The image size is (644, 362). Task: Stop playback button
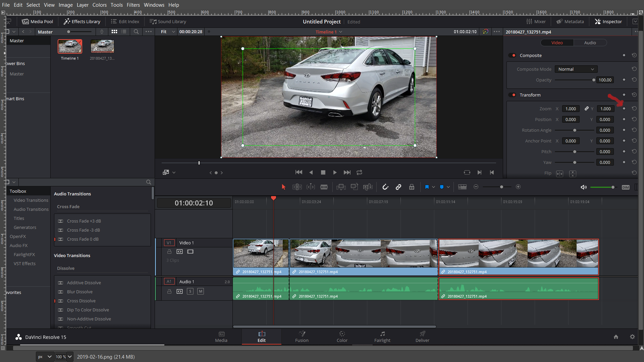[x=323, y=172]
